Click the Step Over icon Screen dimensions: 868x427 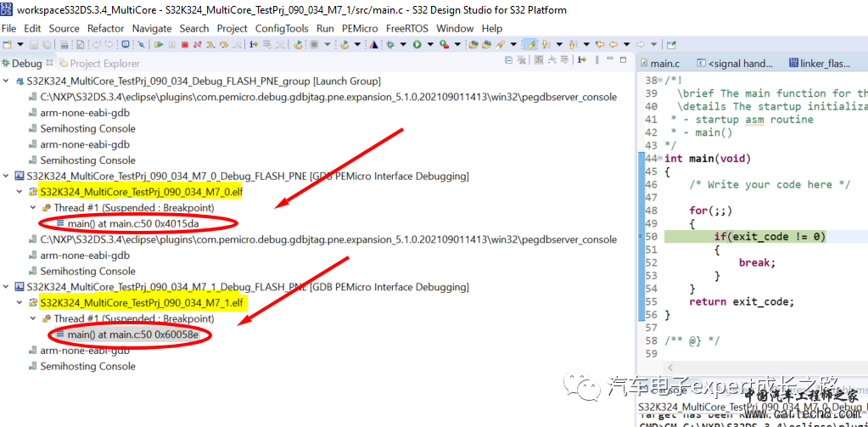(x=224, y=44)
